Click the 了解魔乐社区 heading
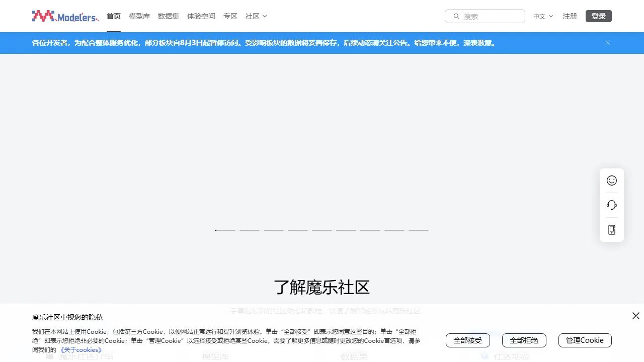The height and width of the screenshot is (362, 644). pyautogui.click(x=322, y=288)
